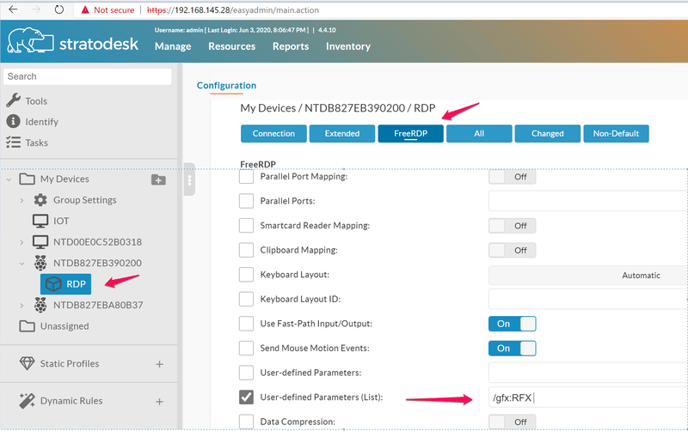Image resolution: width=688 pixels, height=431 pixels.
Task: Open the Resources menu
Action: [x=232, y=46]
